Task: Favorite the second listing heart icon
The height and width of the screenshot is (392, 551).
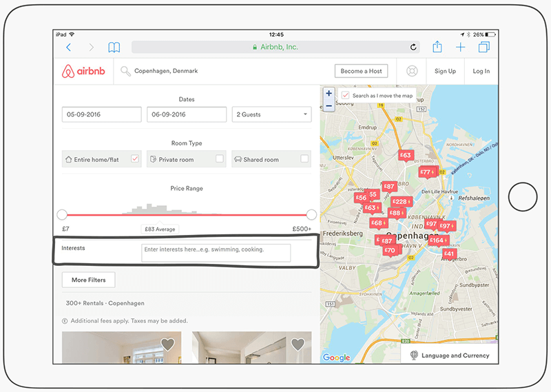Action: (298, 344)
